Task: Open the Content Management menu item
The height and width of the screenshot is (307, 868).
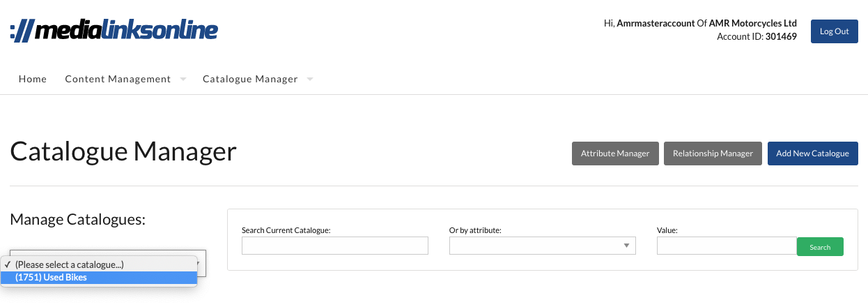Action: coord(118,79)
